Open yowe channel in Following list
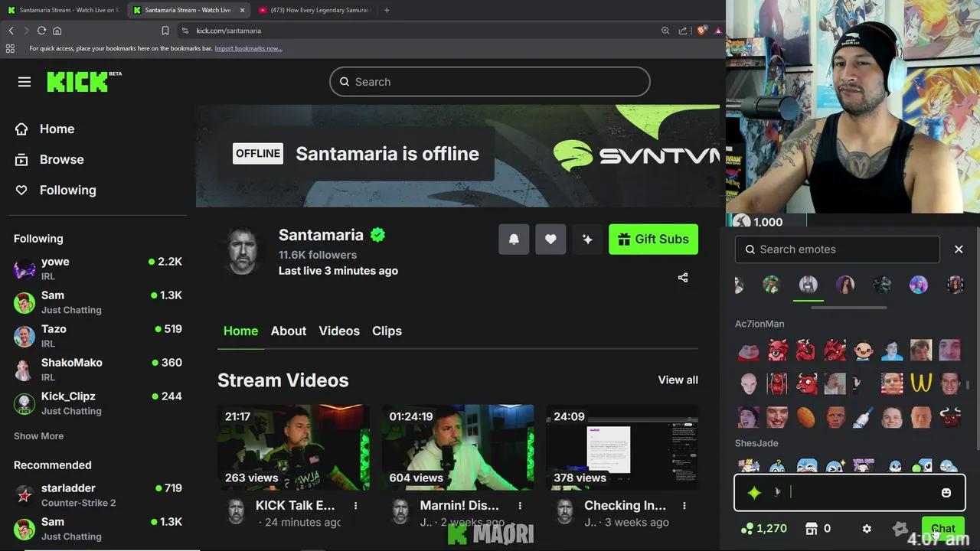 click(98, 269)
